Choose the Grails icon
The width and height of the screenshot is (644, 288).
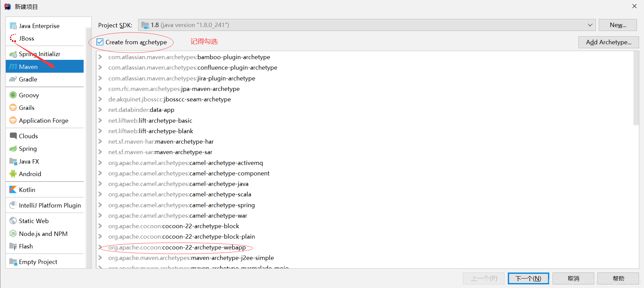(x=13, y=107)
